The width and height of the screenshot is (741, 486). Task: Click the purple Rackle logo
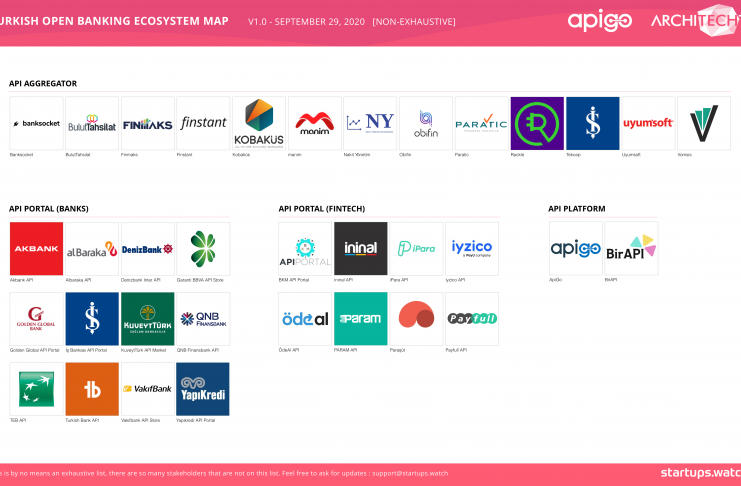(x=537, y=123)
